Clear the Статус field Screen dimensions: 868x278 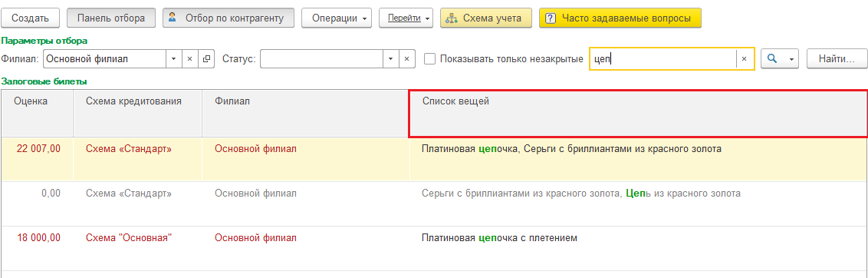point(407,59)
